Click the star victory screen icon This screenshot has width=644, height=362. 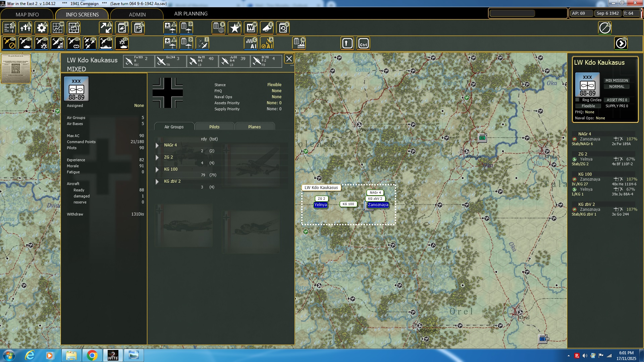[234, 28]
